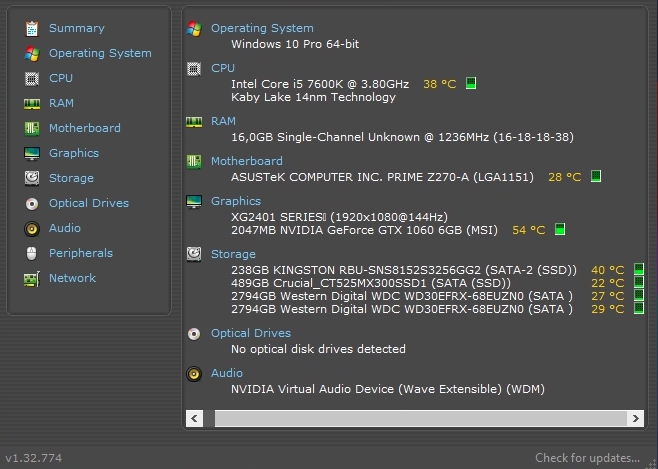Click the board icon beside Motherboard heading in main panel

pyautogui.click(x=194, y=162)
